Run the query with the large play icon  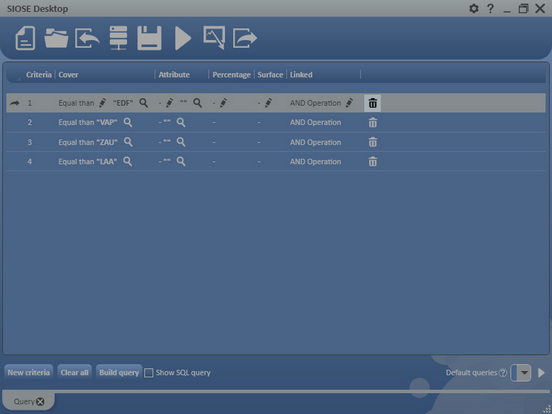183,38
